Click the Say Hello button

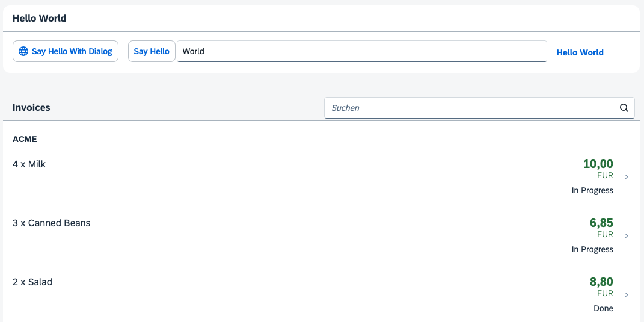[152, 51]
